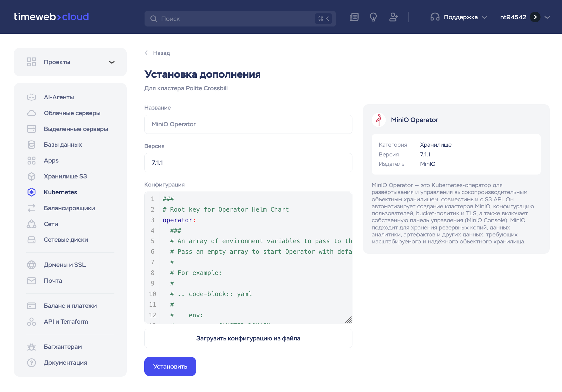
Task: Click the load balancers arrows icon
Action: (32, 208)
